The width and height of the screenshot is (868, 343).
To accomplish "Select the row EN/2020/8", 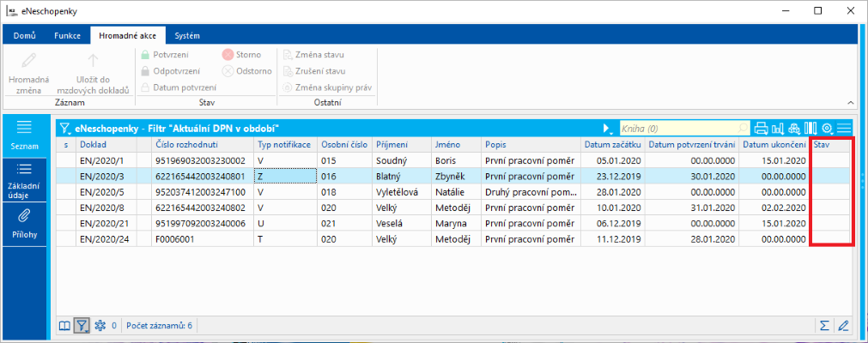I will [x=454, y=208].
